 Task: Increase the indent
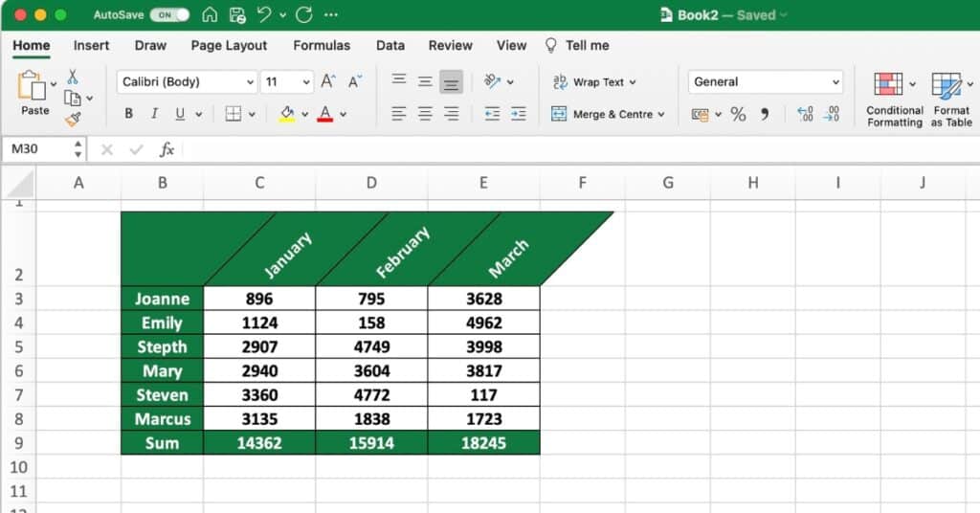519,114
